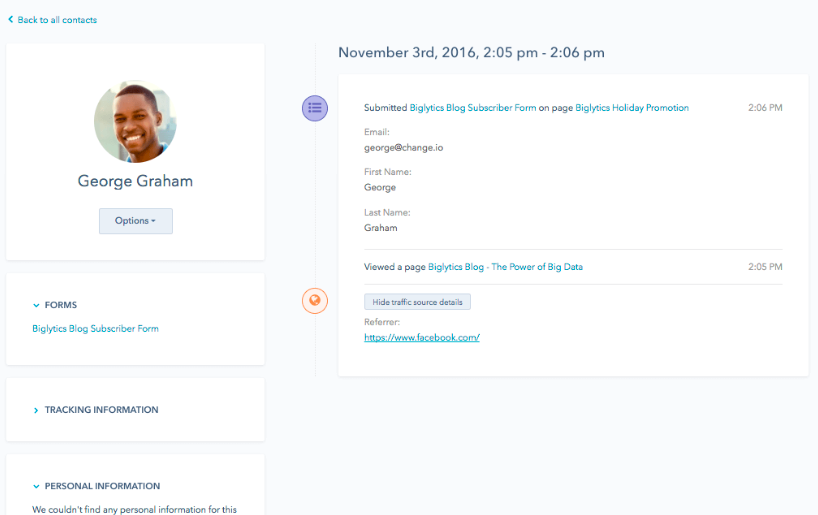Open the Biglytics Holiday Promotion page link

tap(632, 107)
